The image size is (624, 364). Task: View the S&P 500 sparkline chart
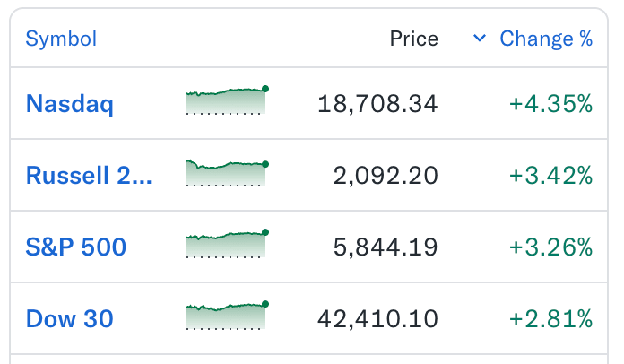click(x=227, y=244)
